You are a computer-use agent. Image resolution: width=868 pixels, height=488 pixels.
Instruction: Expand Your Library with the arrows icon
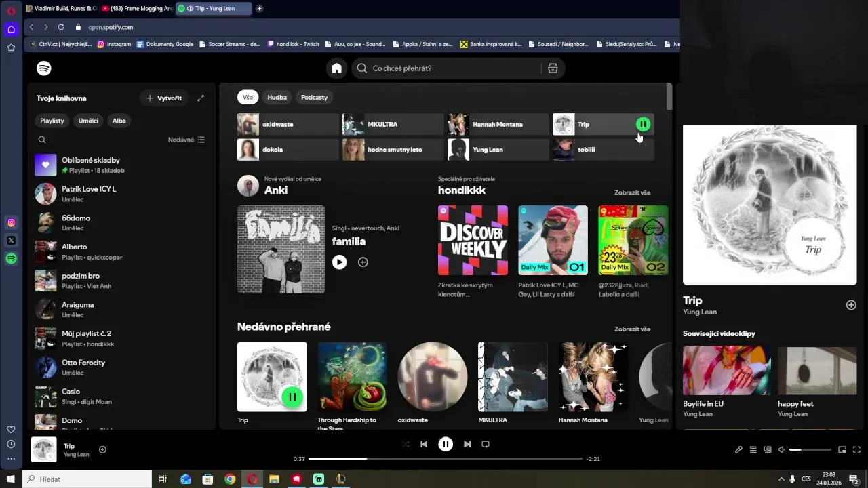(201, 98)
